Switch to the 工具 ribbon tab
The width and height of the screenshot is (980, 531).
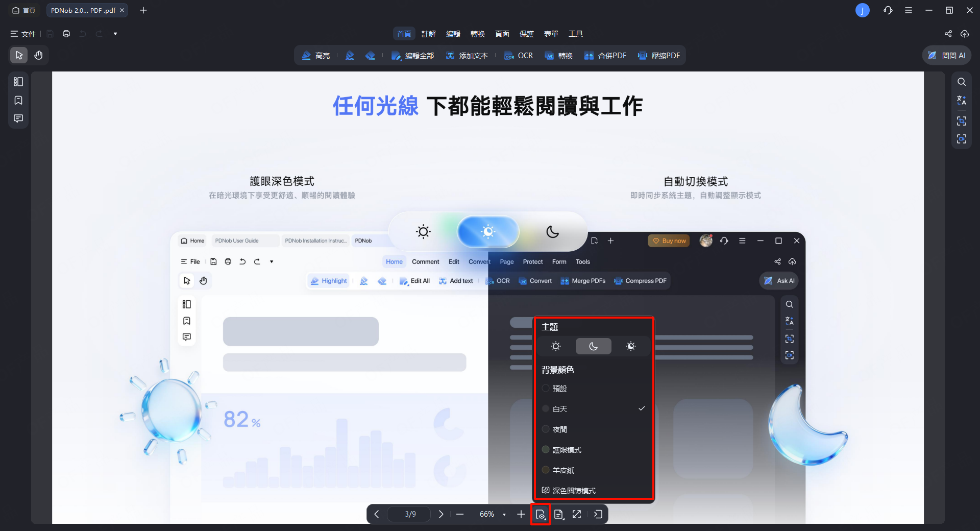576,34
